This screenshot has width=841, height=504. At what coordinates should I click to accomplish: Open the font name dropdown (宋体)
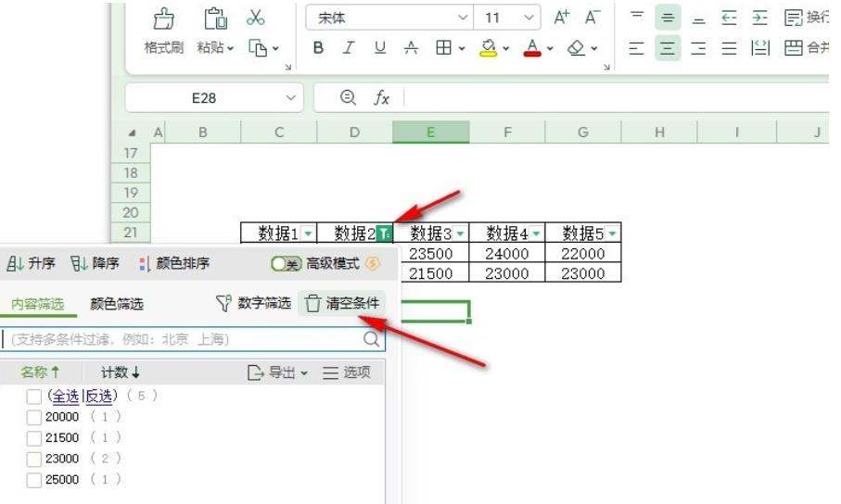pos(463,18)
